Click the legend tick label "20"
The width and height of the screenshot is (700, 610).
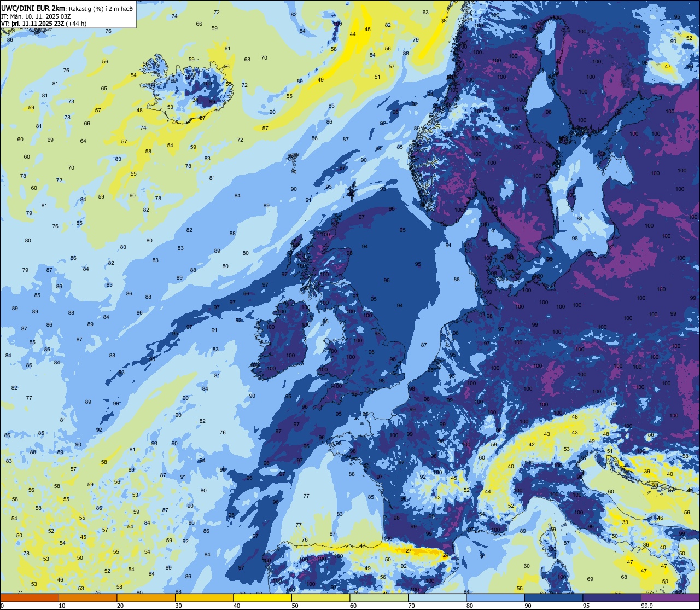(x=120, y=606)
